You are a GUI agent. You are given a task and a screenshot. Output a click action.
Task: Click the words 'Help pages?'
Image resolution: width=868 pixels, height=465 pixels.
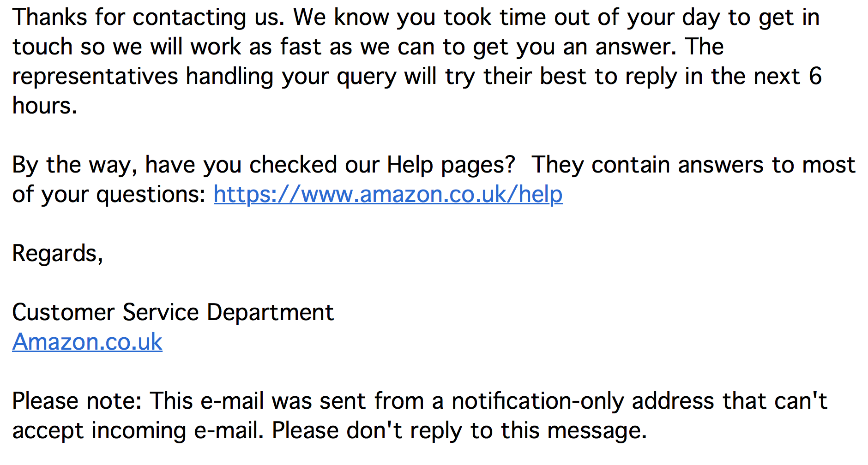451,165
